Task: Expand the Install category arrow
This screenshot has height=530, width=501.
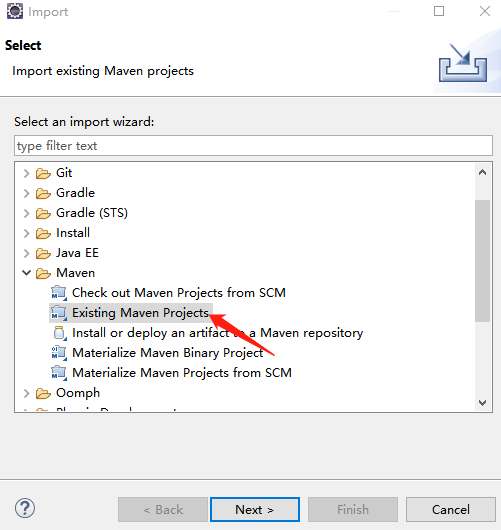Action: pos(26,233)
